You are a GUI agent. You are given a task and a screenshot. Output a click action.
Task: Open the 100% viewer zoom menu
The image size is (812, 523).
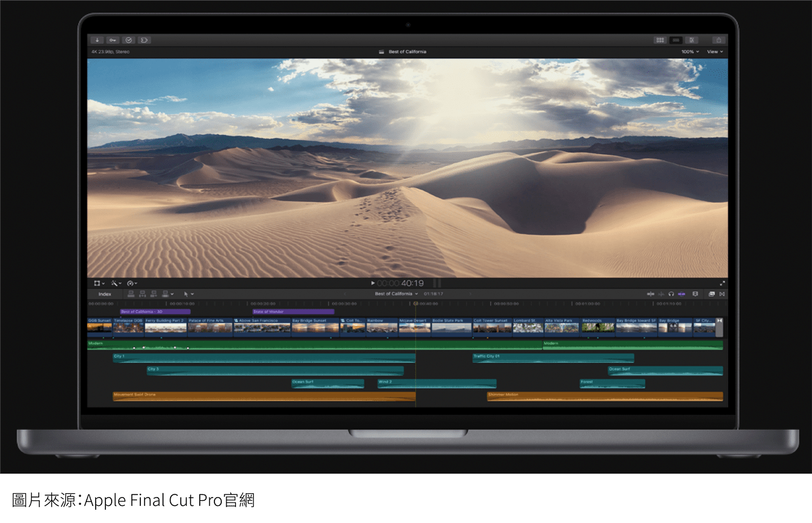pos(690,52)
